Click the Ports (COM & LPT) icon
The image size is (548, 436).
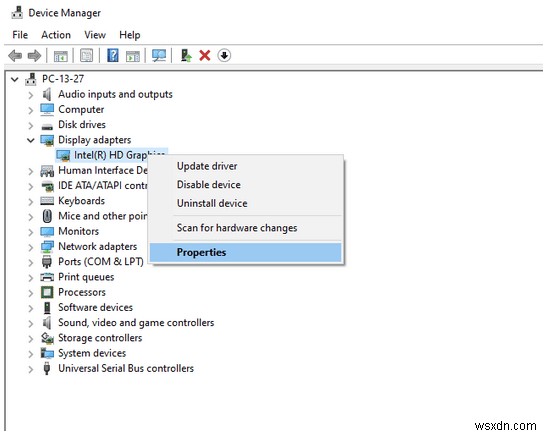[47, 262]
